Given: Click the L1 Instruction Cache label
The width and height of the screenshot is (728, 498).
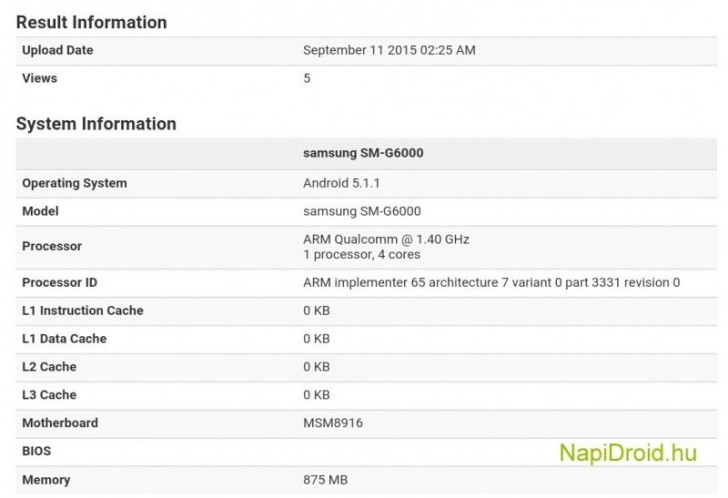Looking at the screenshot, I should point(82,310).
